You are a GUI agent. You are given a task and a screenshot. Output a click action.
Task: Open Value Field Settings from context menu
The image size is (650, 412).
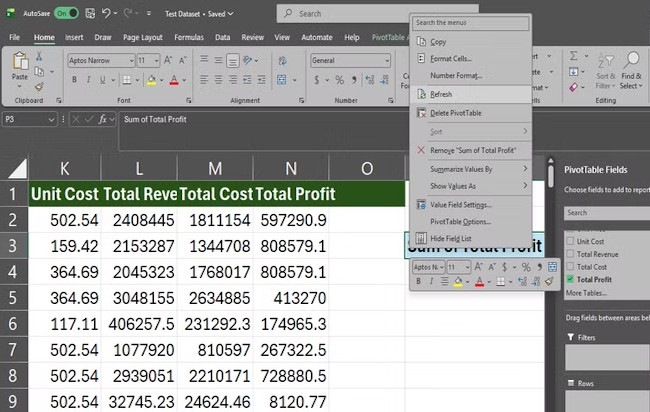(473, 204)
